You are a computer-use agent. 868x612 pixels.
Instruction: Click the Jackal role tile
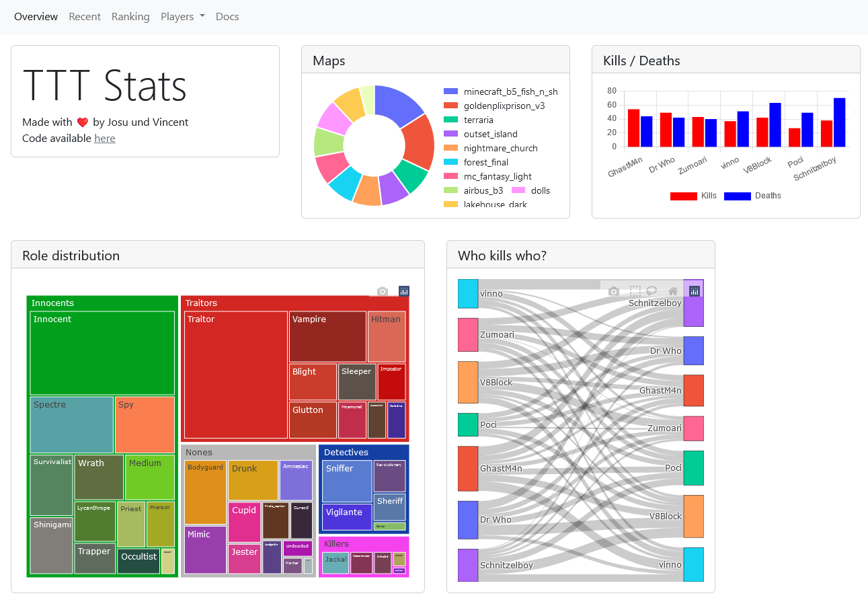(336, 563)
